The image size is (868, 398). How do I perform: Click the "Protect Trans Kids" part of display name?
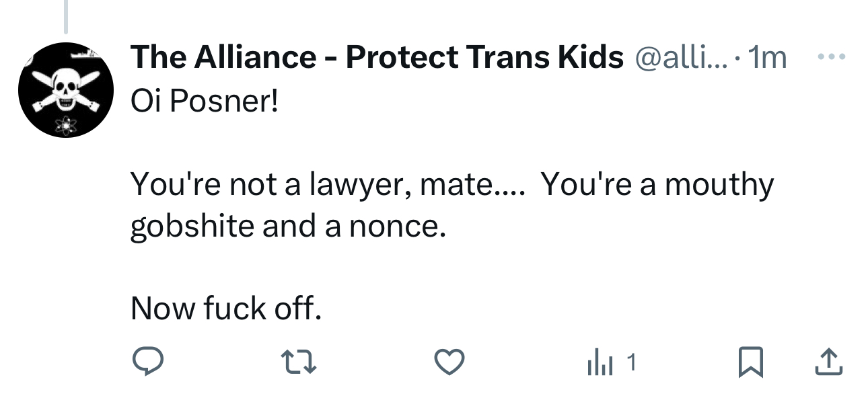(484, 58)
